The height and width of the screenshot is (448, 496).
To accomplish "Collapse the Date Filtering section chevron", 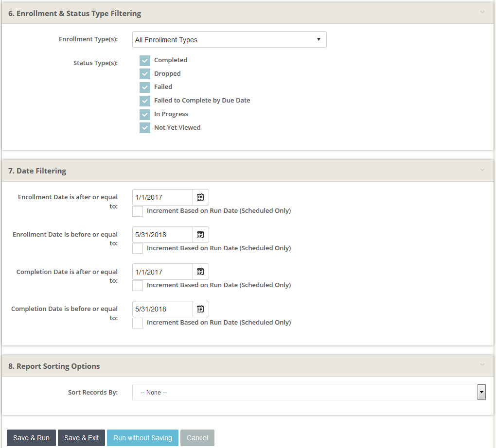I will [x=482, y=170].
